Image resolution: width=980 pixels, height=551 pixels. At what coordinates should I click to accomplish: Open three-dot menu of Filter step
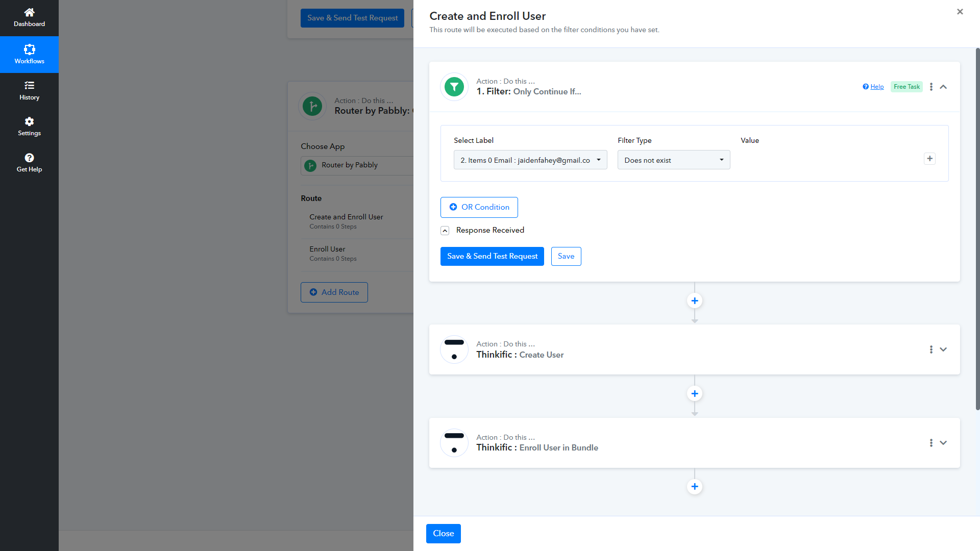point(931,87)
